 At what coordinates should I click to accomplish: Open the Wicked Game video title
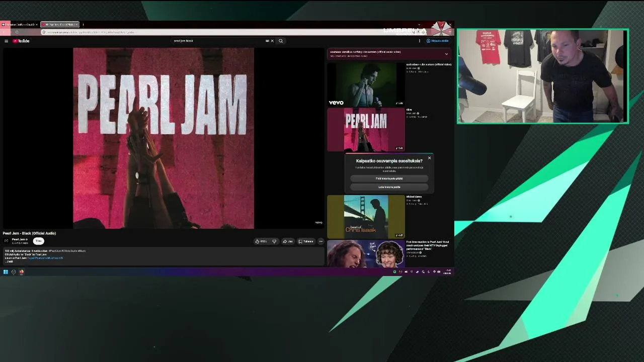[414, 197]
